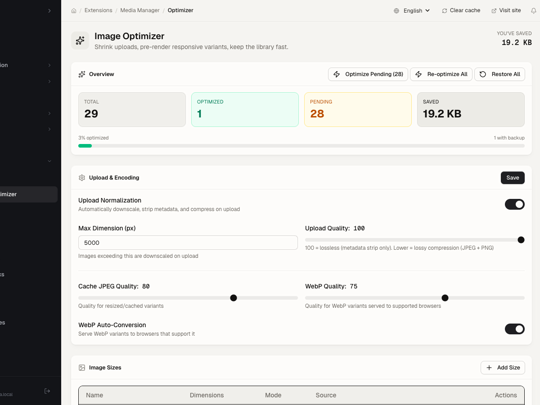Click the Image Sizes section icon

(x=82, y=367)
